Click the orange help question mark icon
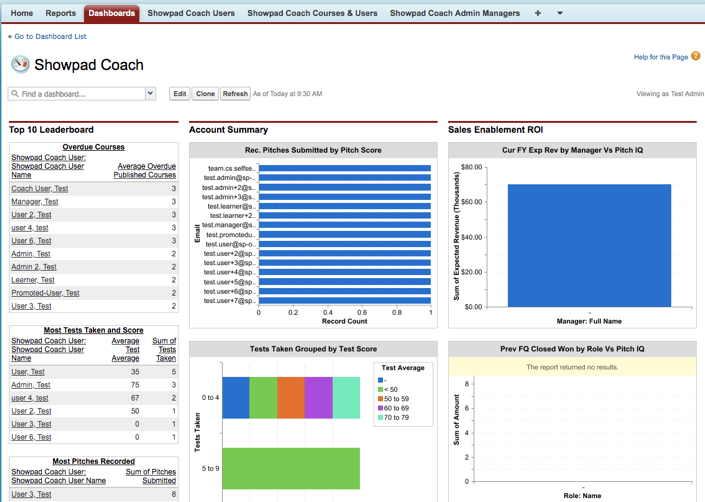The height and width of the screenshot is (502, 705). 696,56
